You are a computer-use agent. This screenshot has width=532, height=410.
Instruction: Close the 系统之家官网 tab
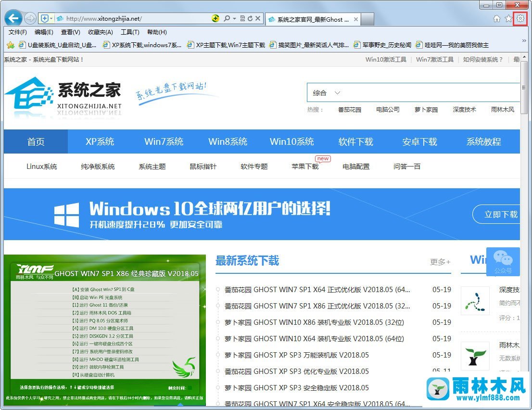[355, 19]
